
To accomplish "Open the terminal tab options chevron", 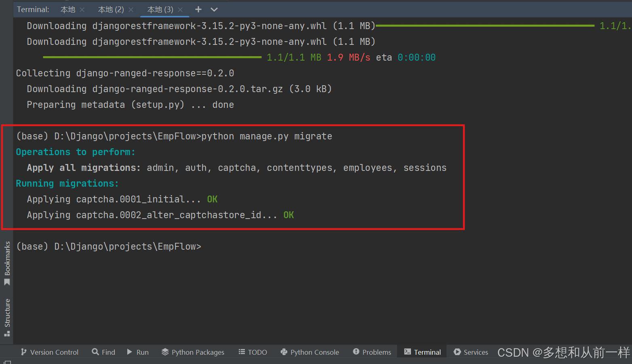I will coord(214,9).
